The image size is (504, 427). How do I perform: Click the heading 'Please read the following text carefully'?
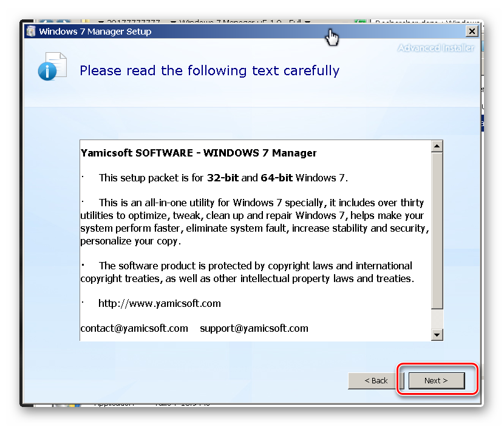[209, 71]
